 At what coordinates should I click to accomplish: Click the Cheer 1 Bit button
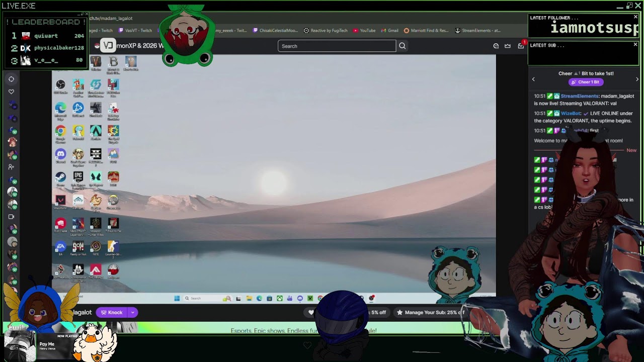click(586, 82)
